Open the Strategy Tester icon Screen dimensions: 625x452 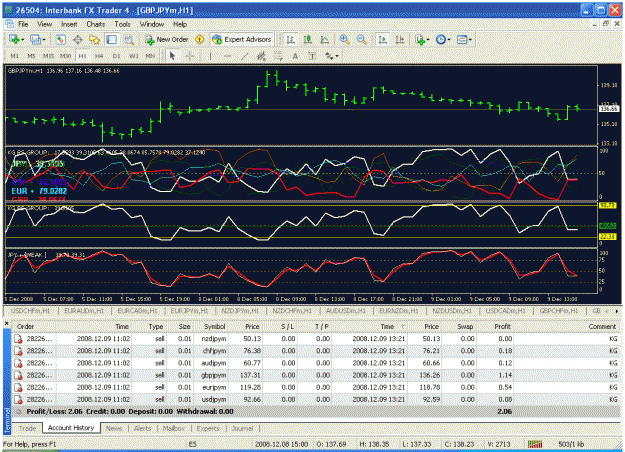pyautogui.click(x=128, y=39)
